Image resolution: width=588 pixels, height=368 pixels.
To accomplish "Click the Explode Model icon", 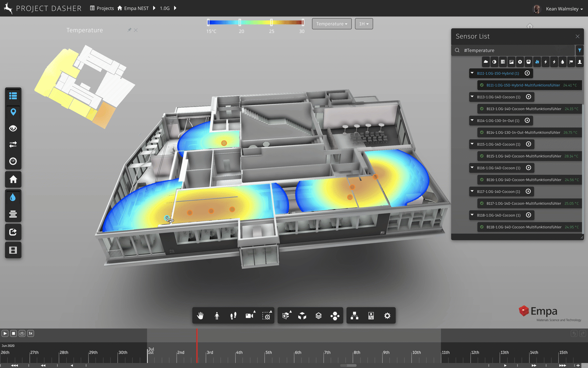I will [x=335, y=316].
